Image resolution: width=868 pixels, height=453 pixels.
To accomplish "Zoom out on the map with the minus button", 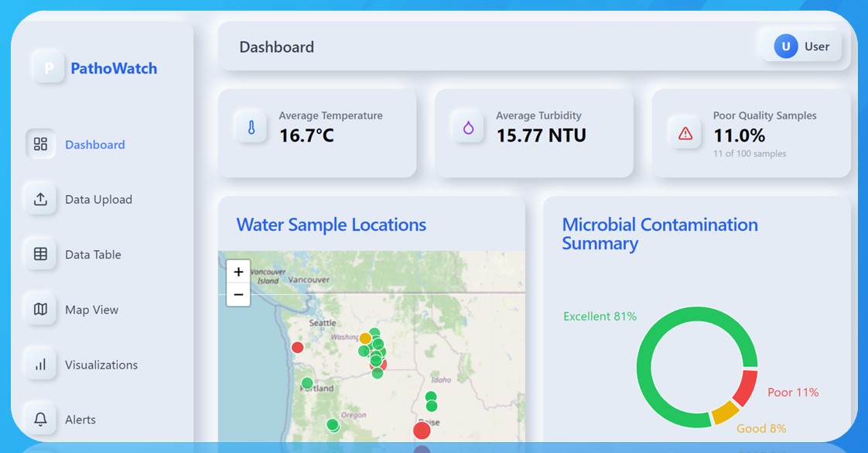I will [x=238, y=295].
